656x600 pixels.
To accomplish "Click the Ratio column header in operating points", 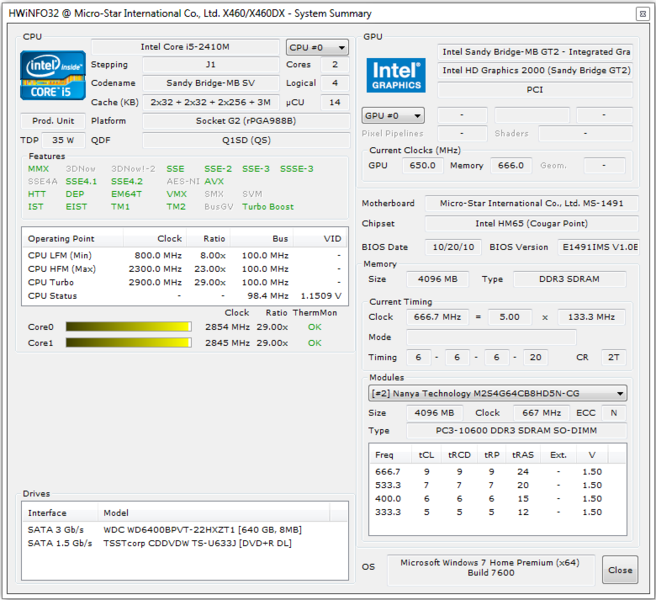I will (x=208, y=238).
